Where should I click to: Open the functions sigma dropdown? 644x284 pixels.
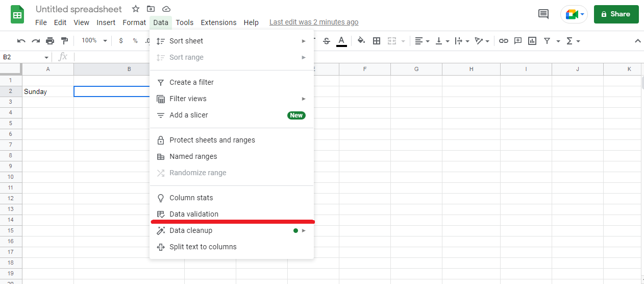coord(573,41)
